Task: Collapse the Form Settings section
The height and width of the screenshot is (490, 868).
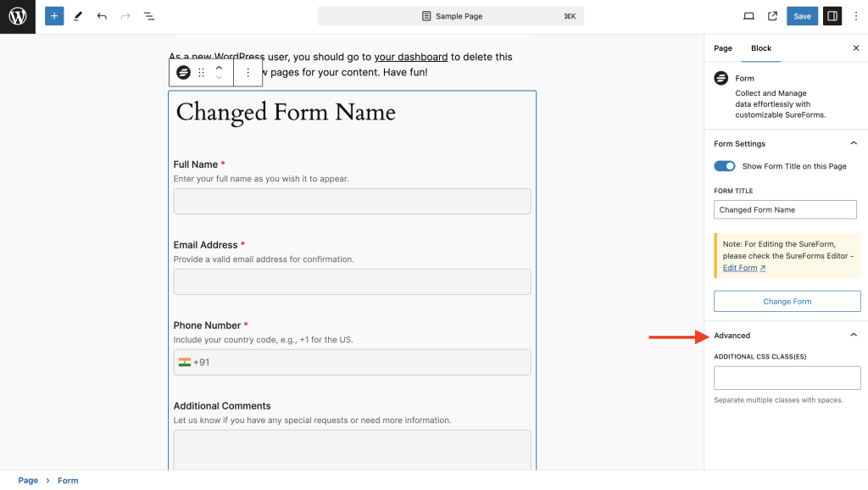Action: coord(854,144)
